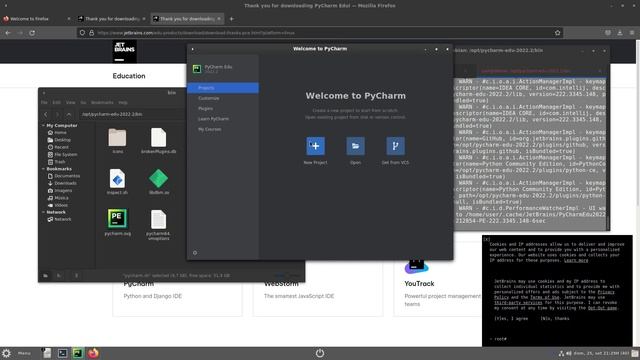Open the Learn PyCharm section
Image resolution: width=640 pixels, height=360 pixels.
pos(213,119)
